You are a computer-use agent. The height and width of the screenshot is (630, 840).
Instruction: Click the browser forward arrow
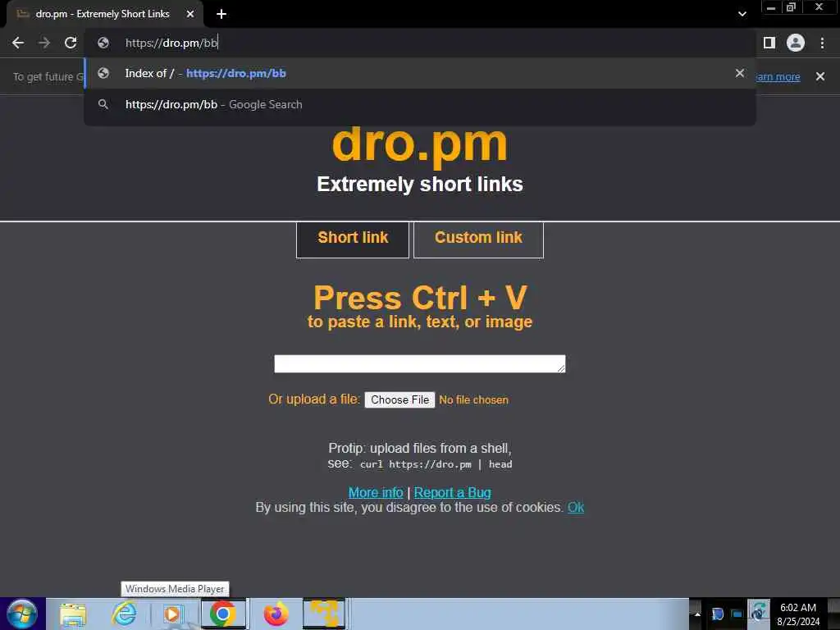(x=44, y=43)
